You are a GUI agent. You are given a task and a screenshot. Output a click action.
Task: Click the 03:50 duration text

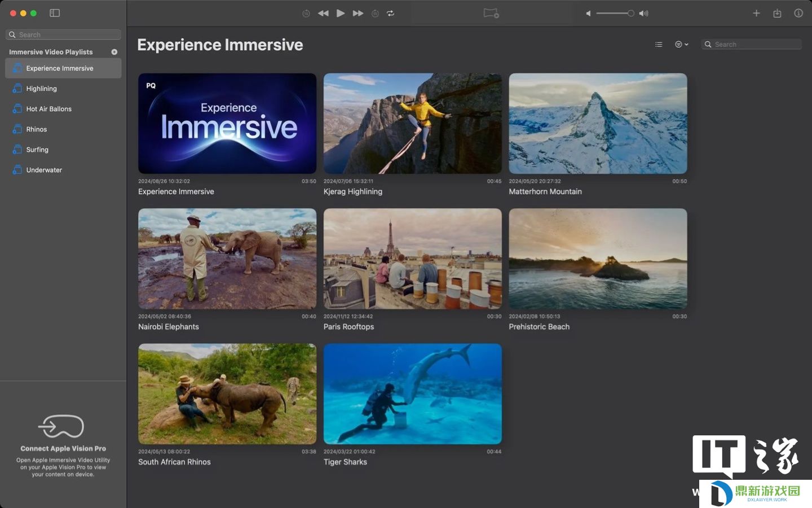(x=309, y=181)
